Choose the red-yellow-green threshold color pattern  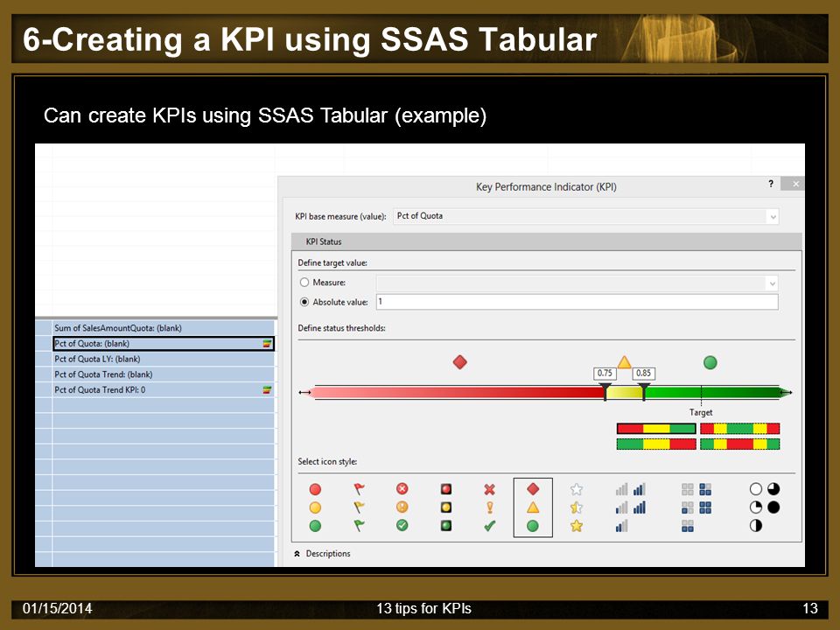tap(656, 429)
